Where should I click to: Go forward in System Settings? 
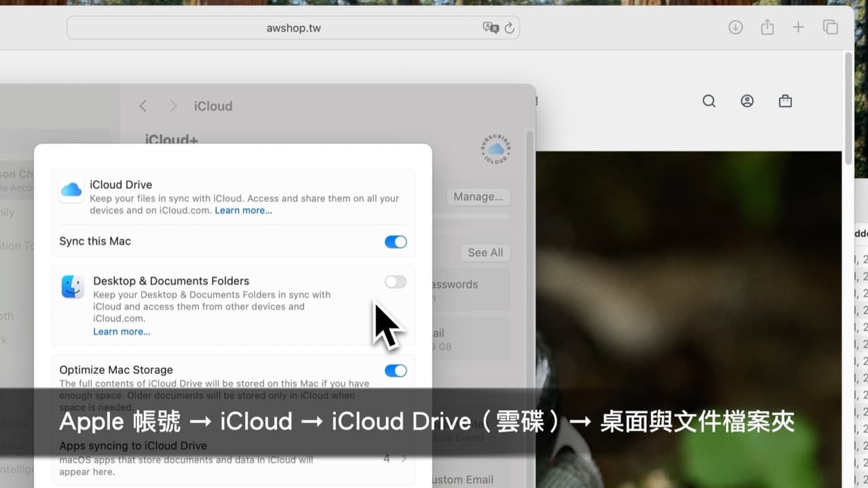[x=173, y=106]
